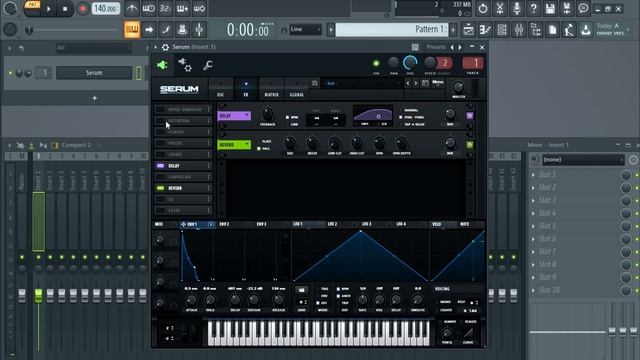Open the mixer (none) input dropdown
Screen dimensions: 640x360
583,160
